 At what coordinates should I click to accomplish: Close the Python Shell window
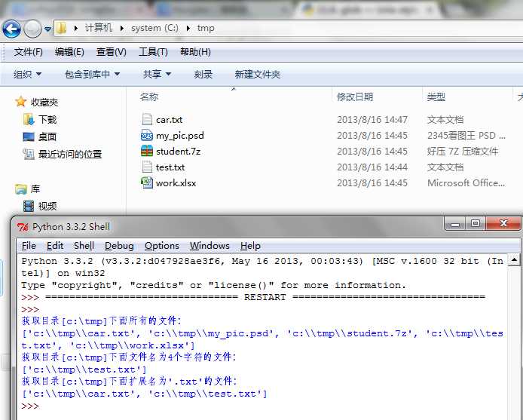coord(503,223)
